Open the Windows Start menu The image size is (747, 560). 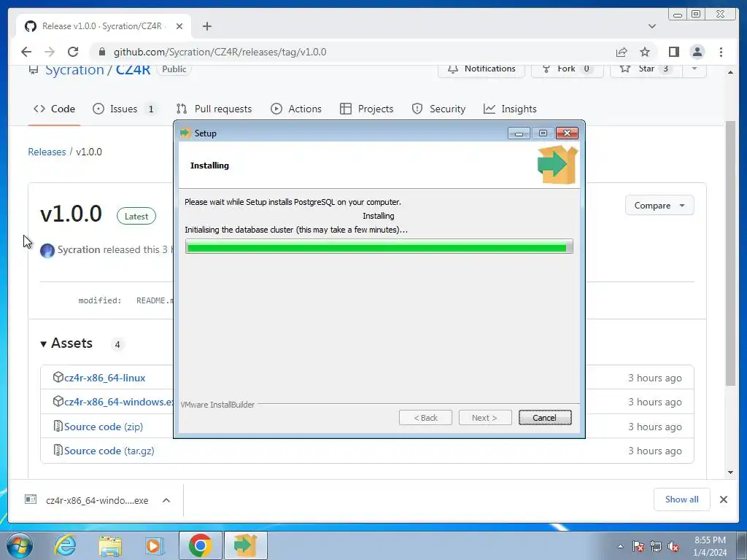click(x=20, y=545)
